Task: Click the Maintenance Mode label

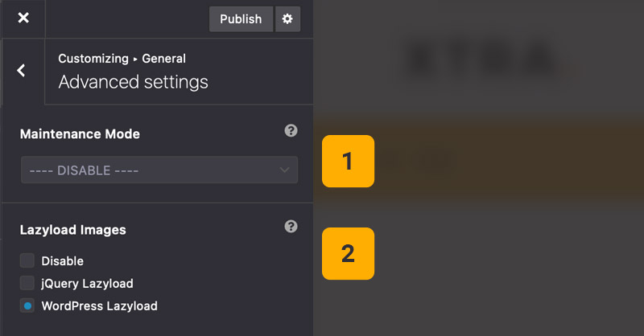Action: (x=80, y=134)
